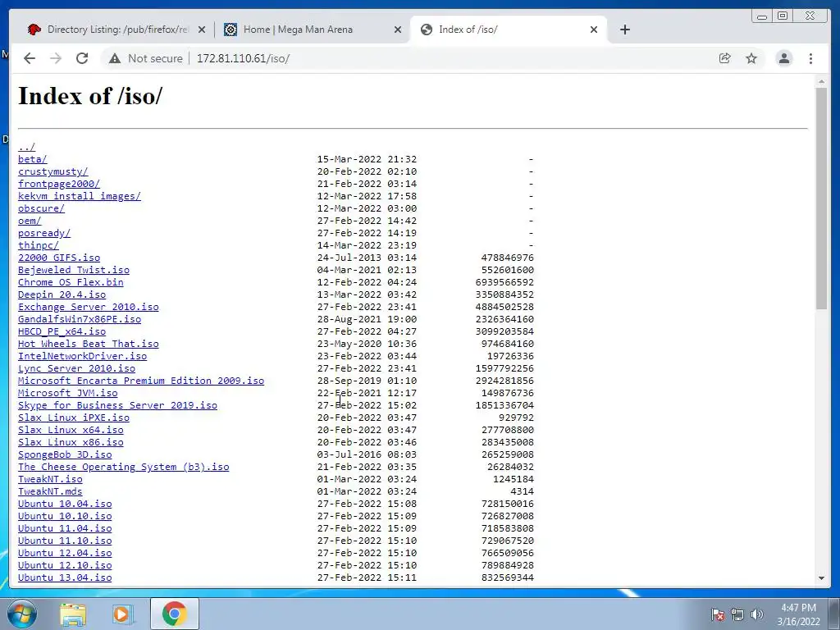Click the network icon in system tray
This screenshot has width=840, height=630.
[737, 614]
